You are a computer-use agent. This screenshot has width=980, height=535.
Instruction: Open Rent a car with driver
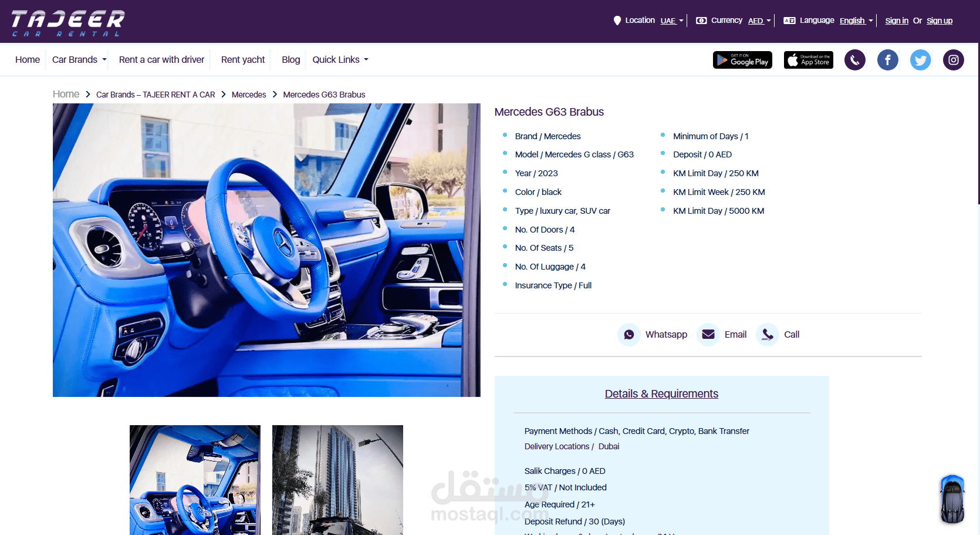tap(161, 60)
